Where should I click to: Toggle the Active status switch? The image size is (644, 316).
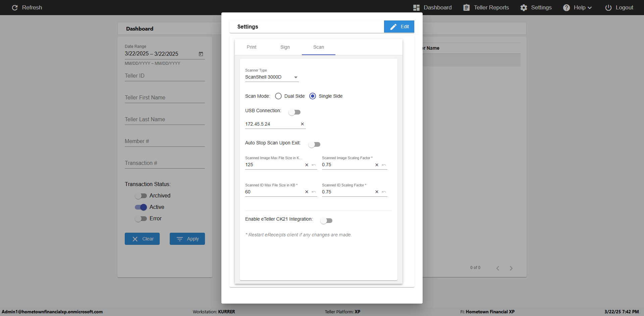coord(141,207)
